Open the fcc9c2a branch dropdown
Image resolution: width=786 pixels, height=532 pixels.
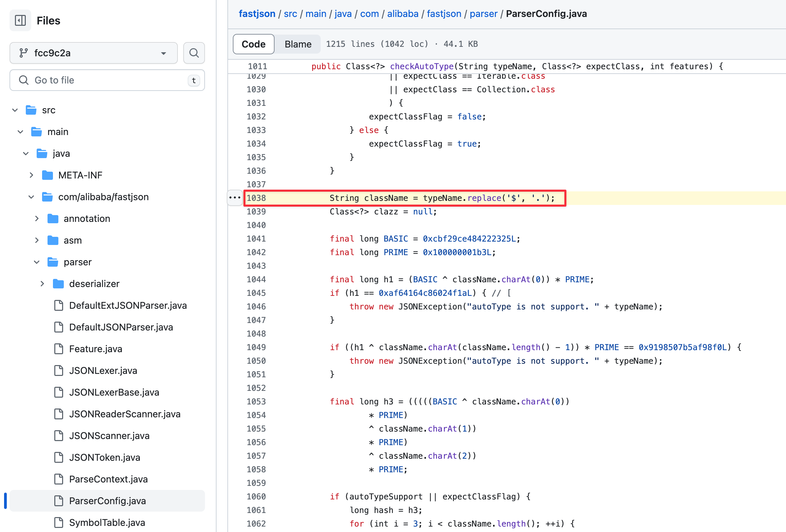click(x=94, y=53)
